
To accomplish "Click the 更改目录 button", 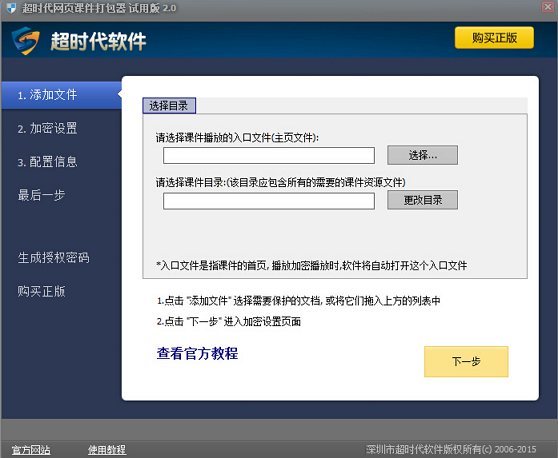I will 422,200.
